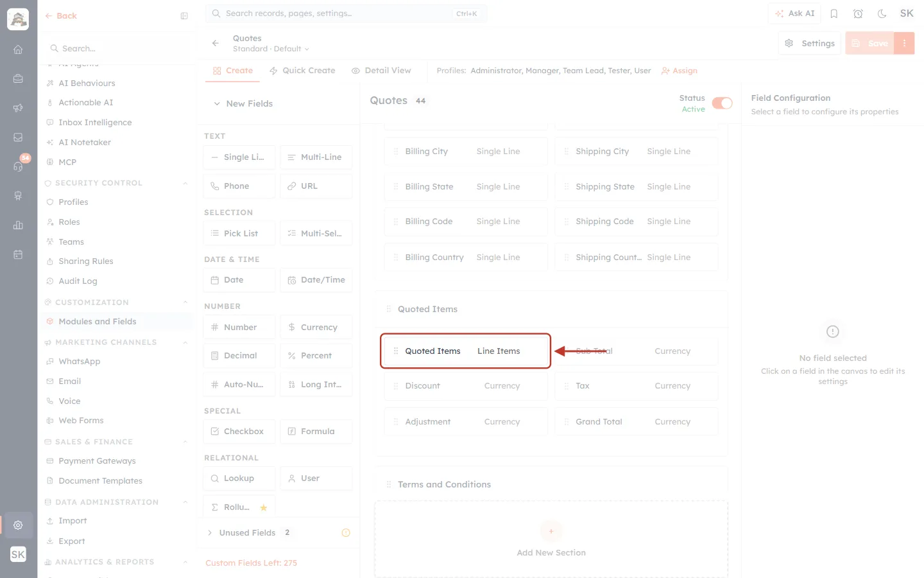The width and height of the screenshot is (924, 578).
Task: Click the sidebar Search field
Action: coord(117,49)
